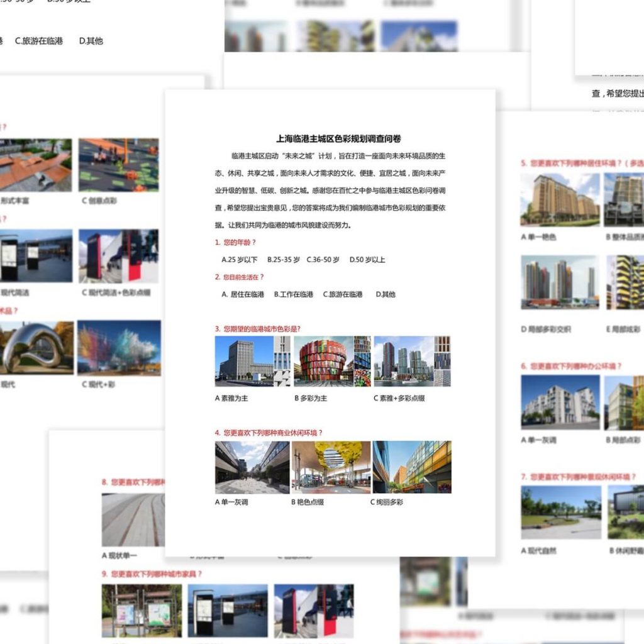Viewport: 644px width, 644px height.
Task: Select the chrome sculpture photo on left page
Action: tap(36, 348)
